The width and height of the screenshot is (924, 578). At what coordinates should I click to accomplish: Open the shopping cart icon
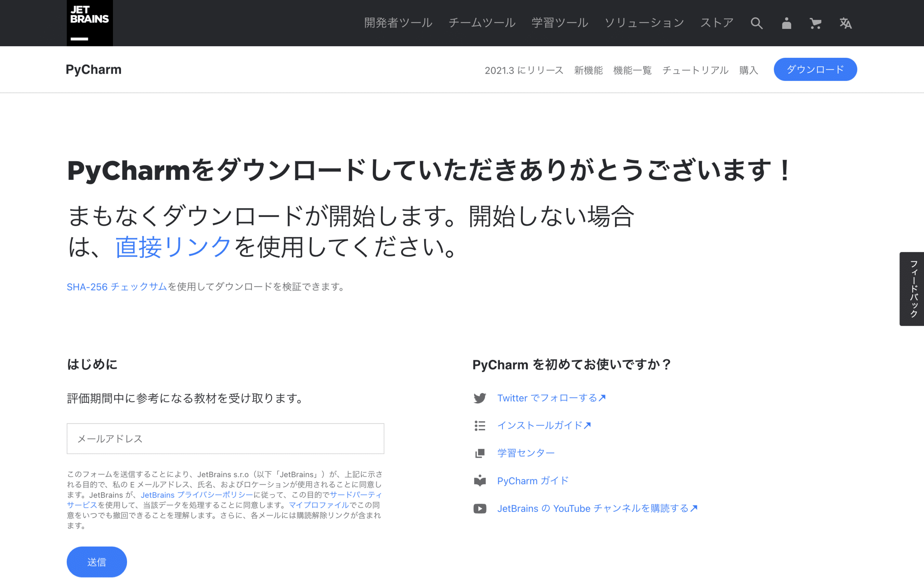[816, 23]
